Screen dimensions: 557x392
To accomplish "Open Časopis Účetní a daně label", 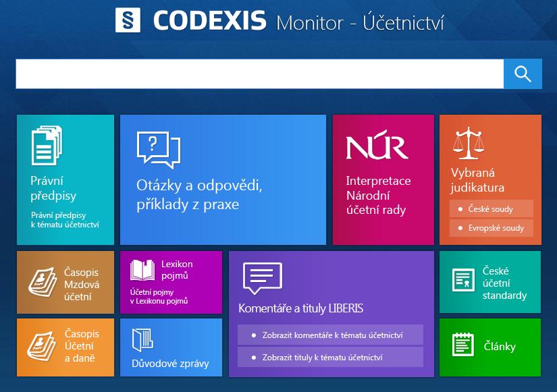I will [82, 346].
